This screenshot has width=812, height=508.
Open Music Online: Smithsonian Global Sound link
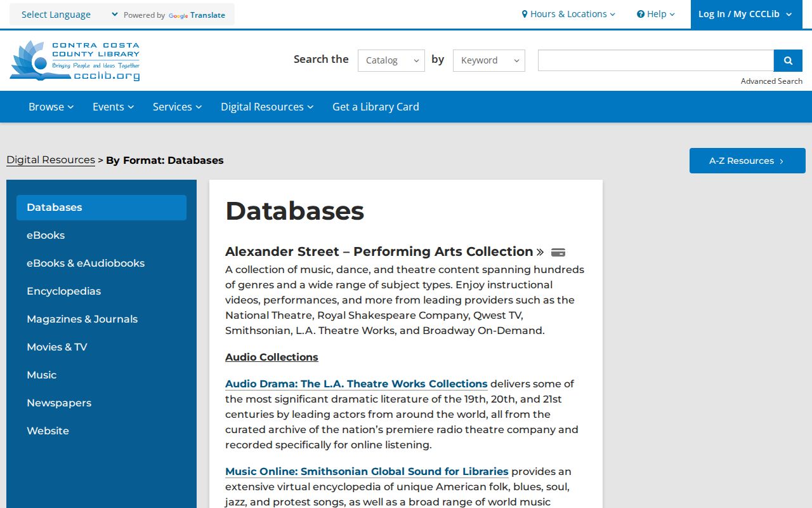coord(367,472)
